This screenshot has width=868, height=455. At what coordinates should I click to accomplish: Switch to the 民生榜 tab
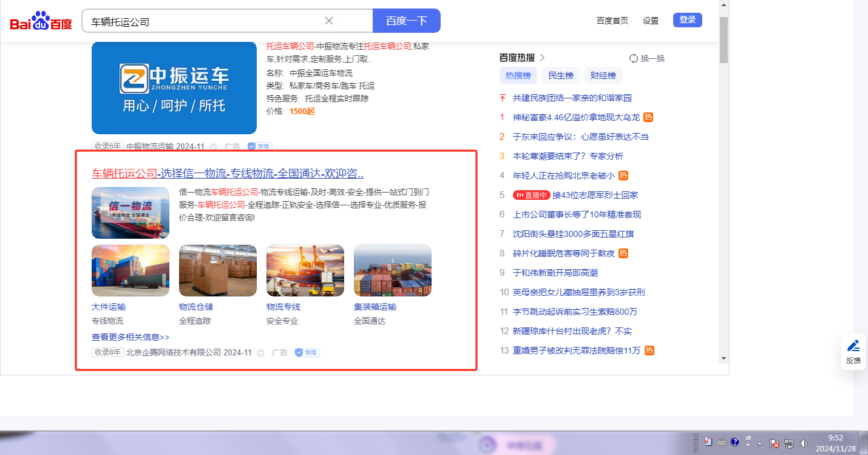560,75
